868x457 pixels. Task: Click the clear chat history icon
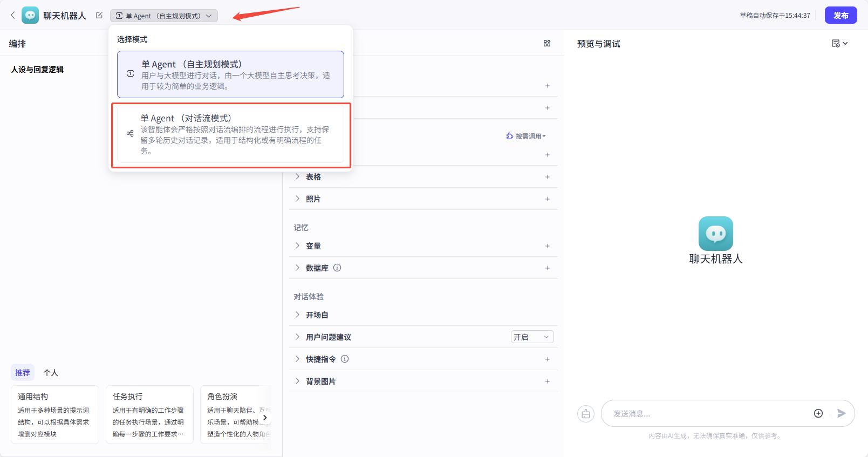tap(586, 414)
